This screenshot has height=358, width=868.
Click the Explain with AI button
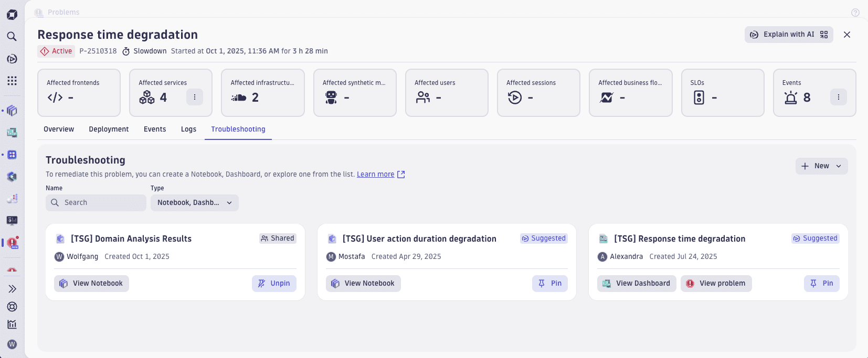(789, 35)
